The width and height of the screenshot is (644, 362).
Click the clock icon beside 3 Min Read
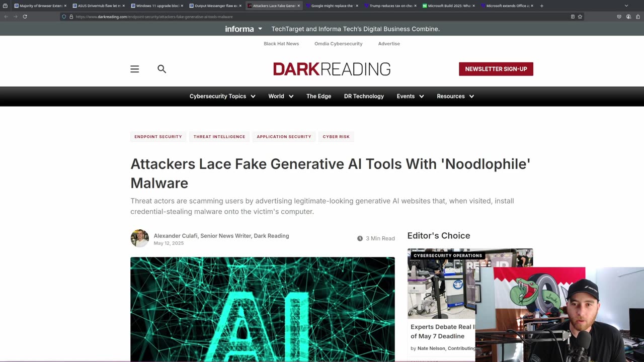click(360, 238)
